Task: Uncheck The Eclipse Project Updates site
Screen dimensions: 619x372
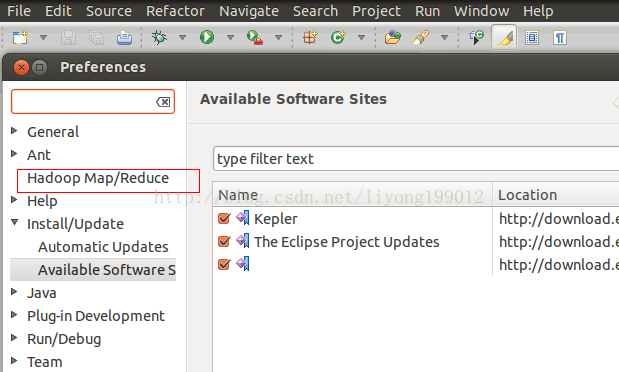Action: point(224,241)
